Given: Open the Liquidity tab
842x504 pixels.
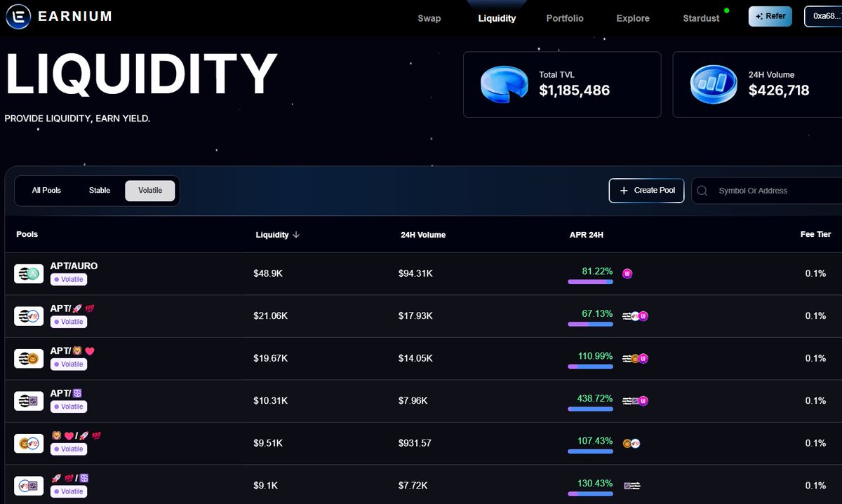Looking at the screenshot, I should point(497,18).
